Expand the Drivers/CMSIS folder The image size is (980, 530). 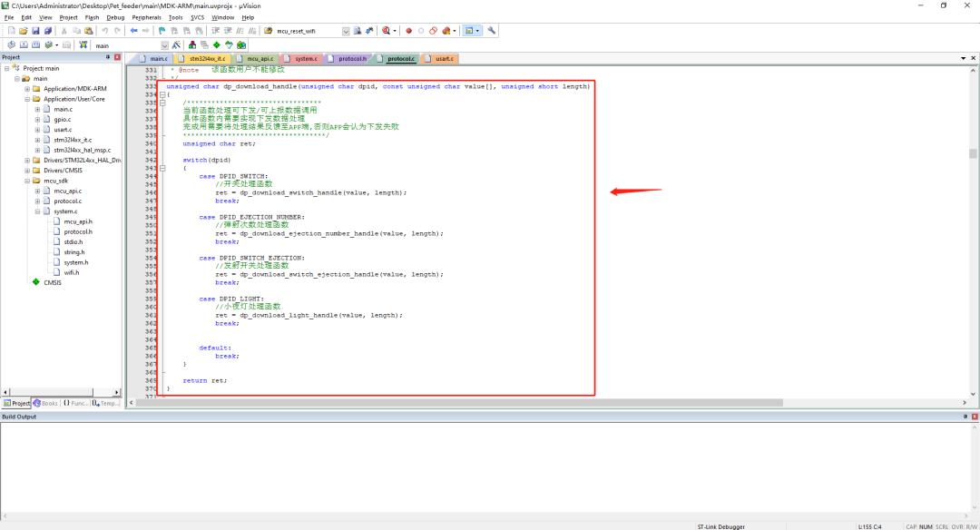click(x=27, y=170)
